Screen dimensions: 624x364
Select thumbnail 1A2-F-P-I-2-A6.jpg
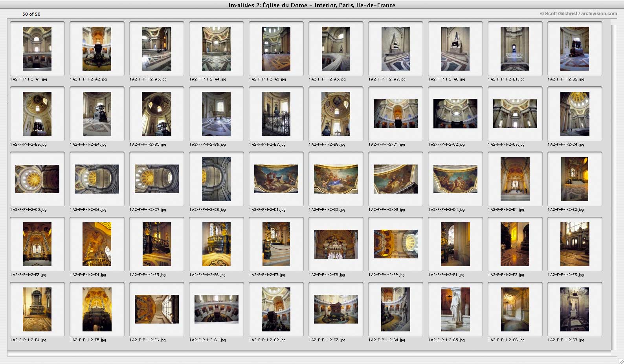pyautogui.click(x=336, y=49)
